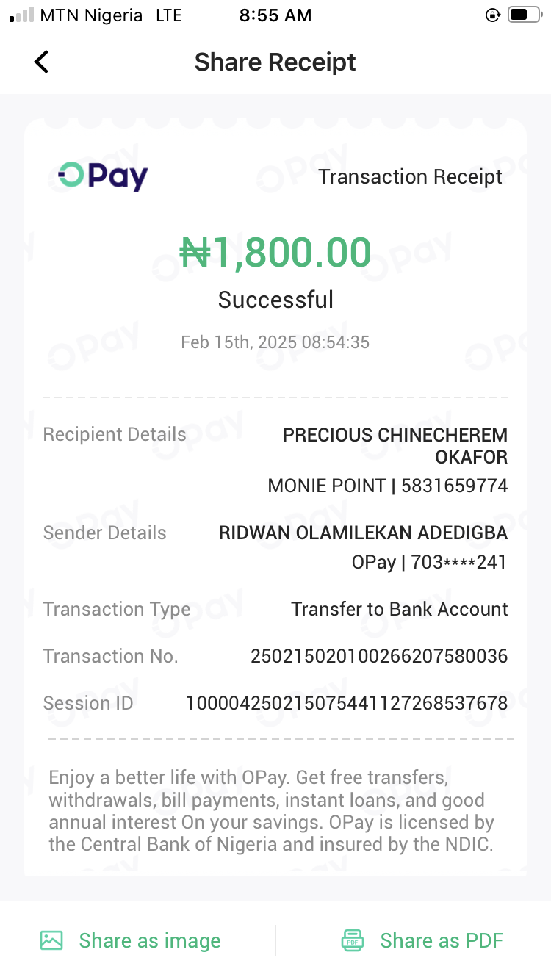This screenshot has width=551, height=980.
Task: Tap the masked OPay sender number
Action: 429,563
